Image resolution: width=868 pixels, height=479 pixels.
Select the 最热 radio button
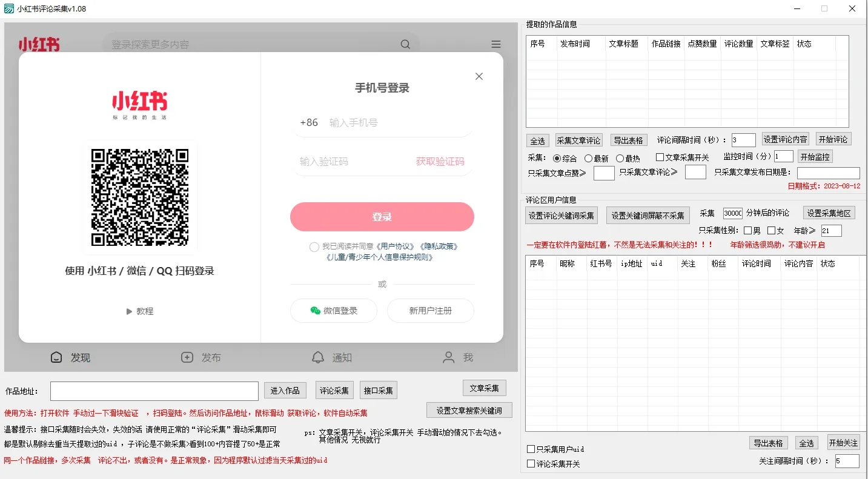click(x=620, y=158)
